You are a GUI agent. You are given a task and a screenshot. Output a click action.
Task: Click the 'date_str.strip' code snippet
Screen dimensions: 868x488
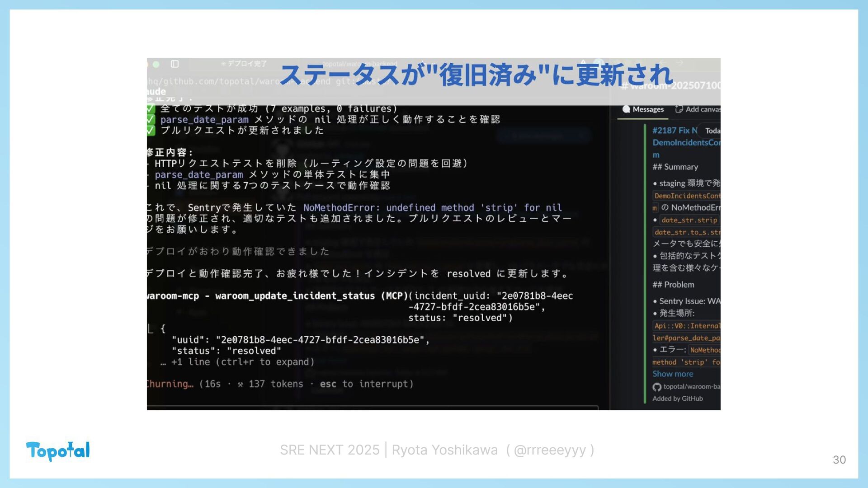[x=689, y=220]
